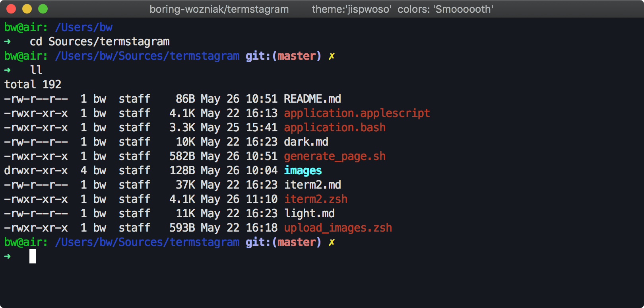The height and width of the screenshot is (308, 644).
Task: Click the upload_images.zsh script name
Action: click(338, 228)
